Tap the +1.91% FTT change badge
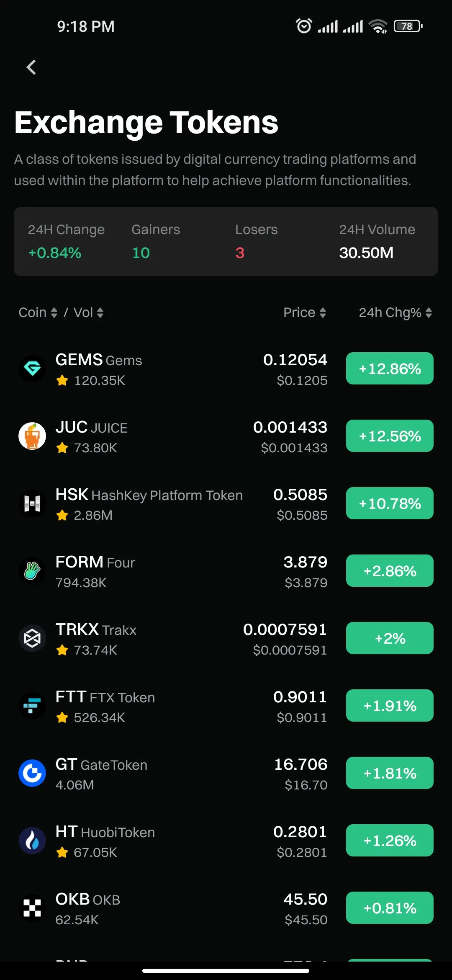The image size is (452, 980). click(390, 706)
